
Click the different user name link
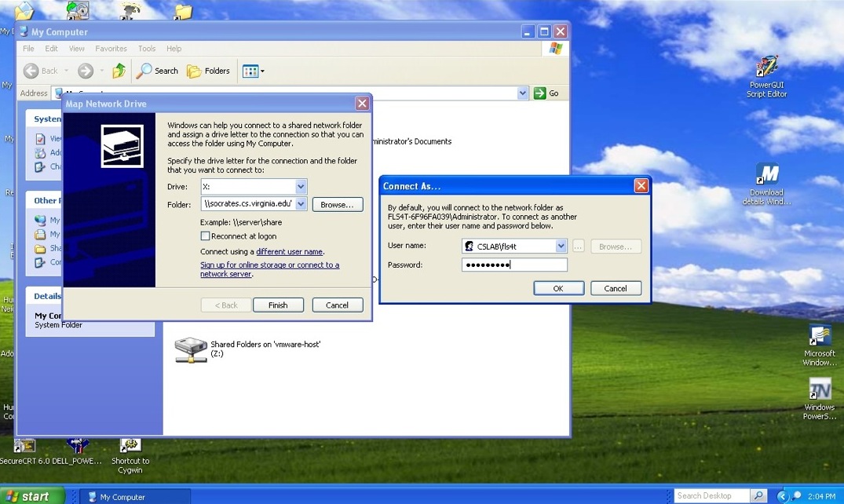pos(289,252)
